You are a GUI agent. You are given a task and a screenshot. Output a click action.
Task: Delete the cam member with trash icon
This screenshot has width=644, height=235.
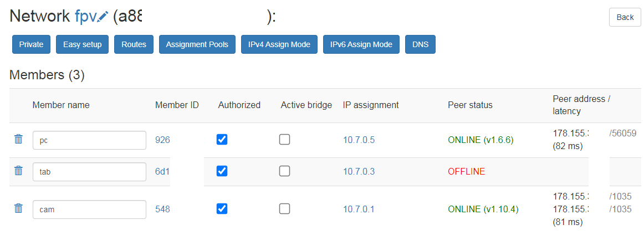point(18,208)
